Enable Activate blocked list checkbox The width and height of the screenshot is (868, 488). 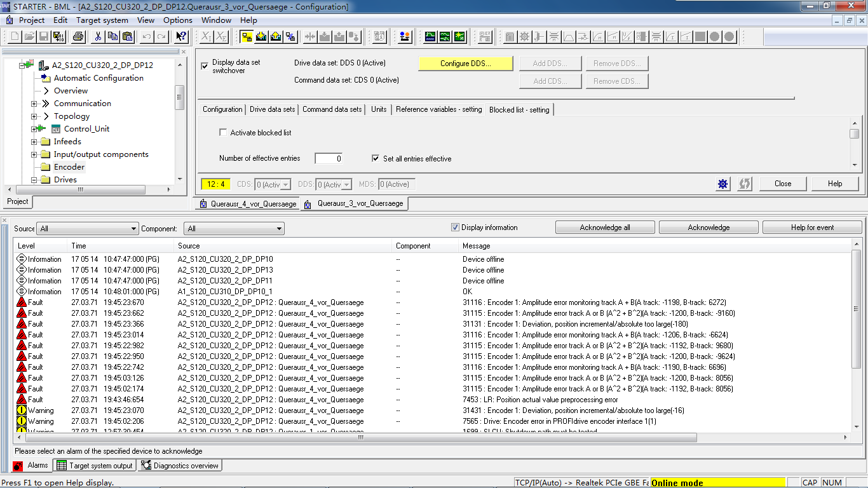pos(223,133)
